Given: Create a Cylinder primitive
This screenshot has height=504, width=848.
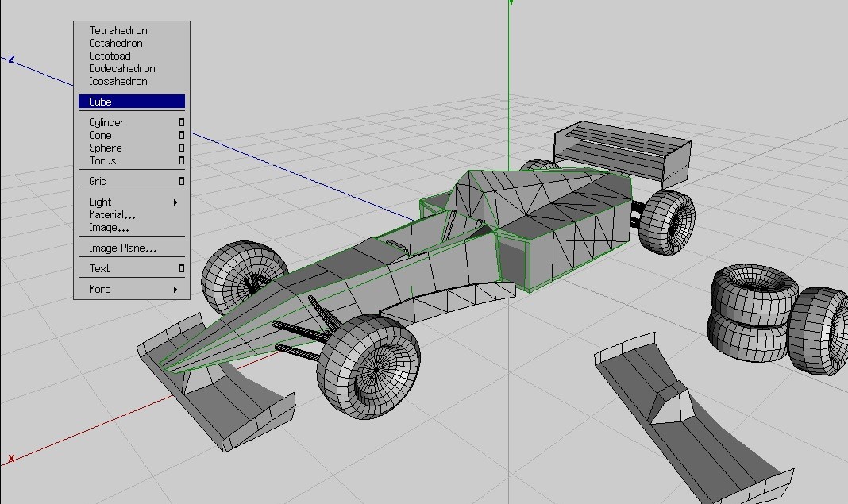Looking at the screenshot, I should pyautogui.click(x=107, y=123).
